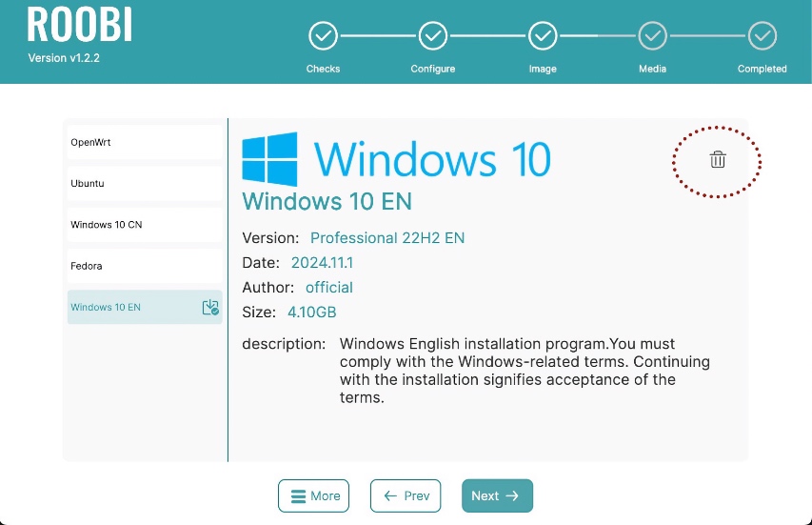The image size is (812, 525).
Task: Click Professional 22H2 EN version value
Action: click(387, 238)
